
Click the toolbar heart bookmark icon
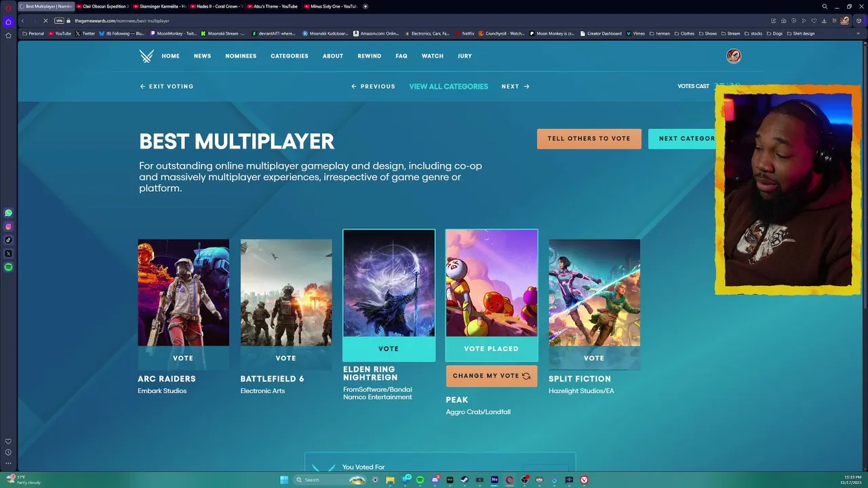(x=814, y=21)
